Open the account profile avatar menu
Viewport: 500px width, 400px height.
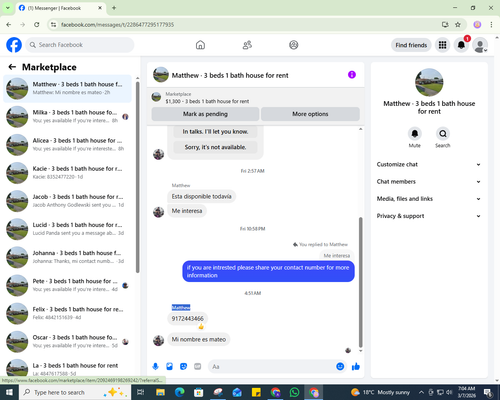coord(480,45)
